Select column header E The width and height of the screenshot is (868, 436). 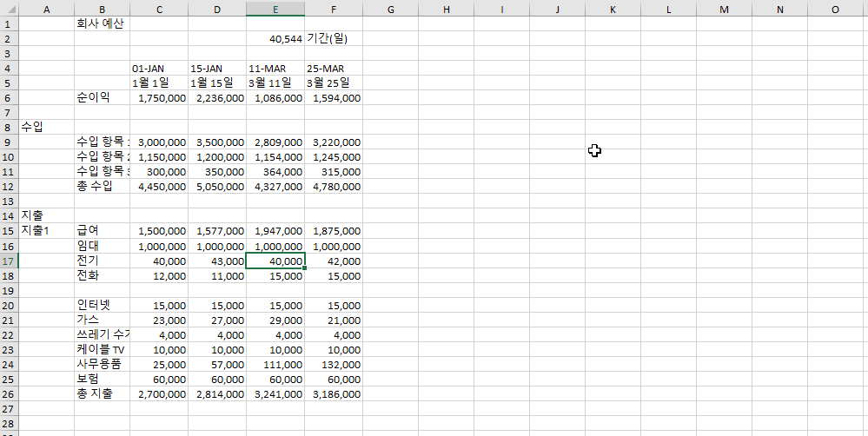pos(275,9)
